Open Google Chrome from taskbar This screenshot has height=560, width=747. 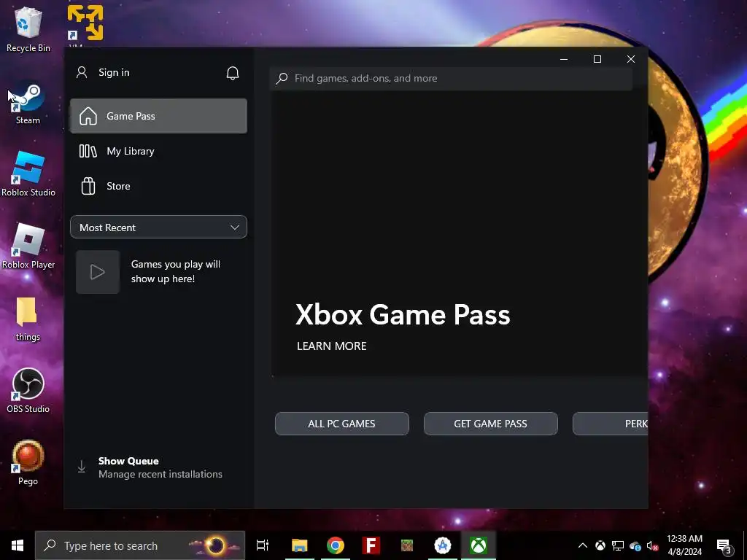(x=336, y=545)
